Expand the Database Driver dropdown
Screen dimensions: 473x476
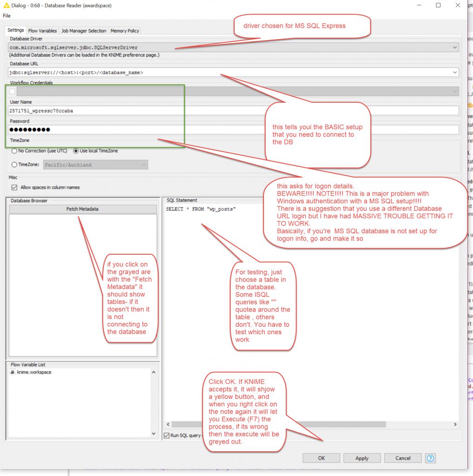coord(454,47)
